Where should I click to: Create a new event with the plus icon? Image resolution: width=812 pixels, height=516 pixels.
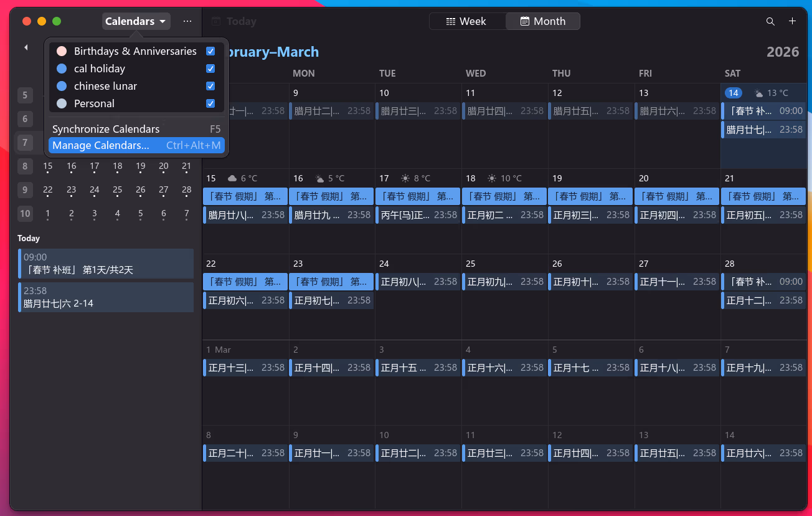point(792,21)
